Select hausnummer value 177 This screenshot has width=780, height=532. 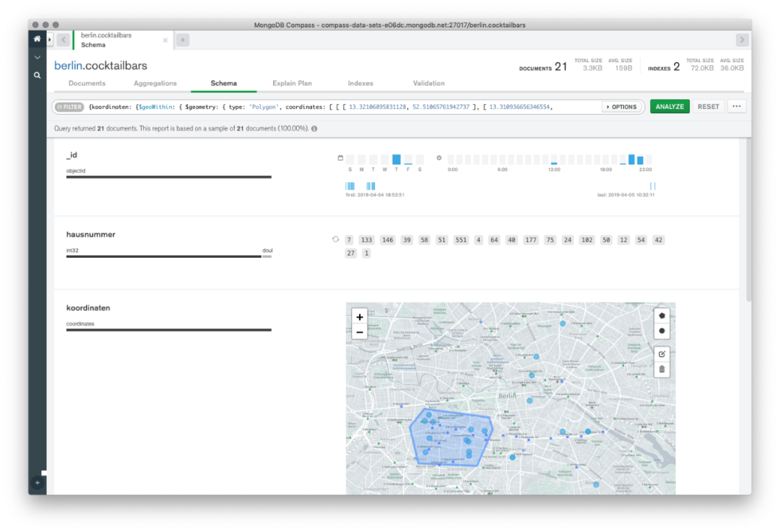531,240
